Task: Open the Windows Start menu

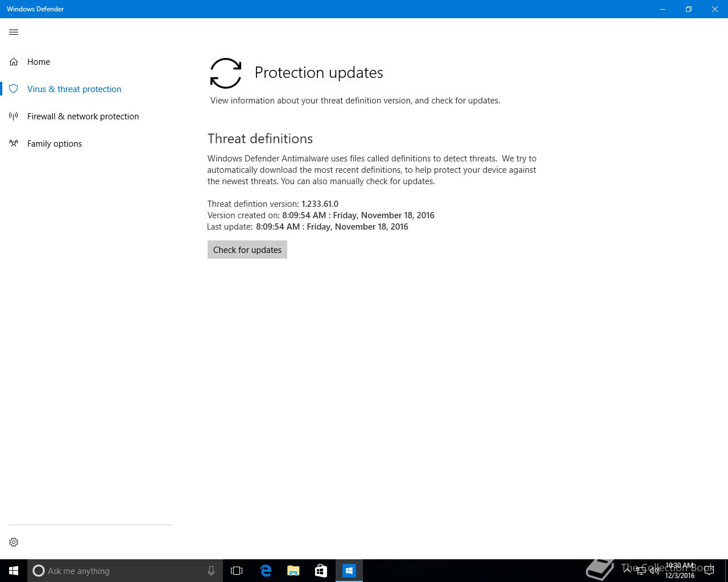Action: tap(14, 571)
